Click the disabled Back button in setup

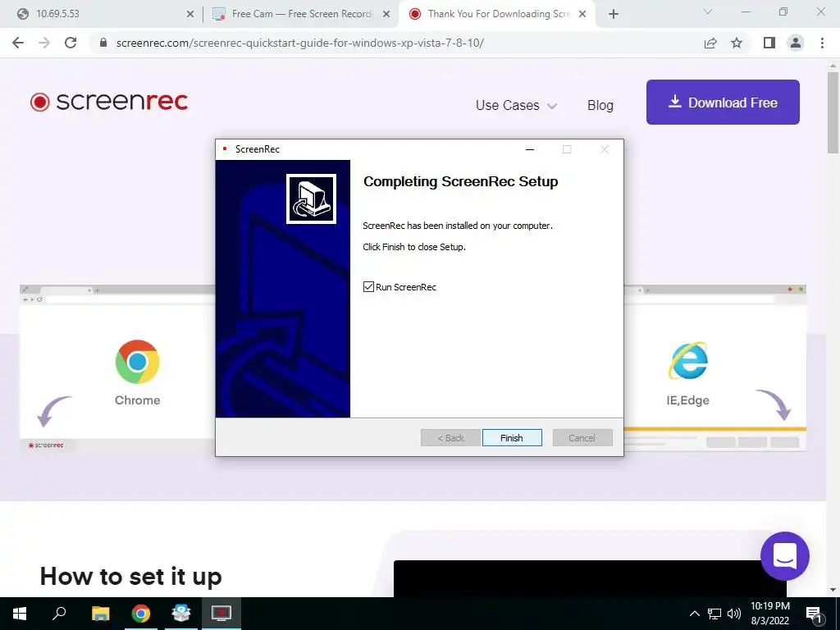point(450,438)
